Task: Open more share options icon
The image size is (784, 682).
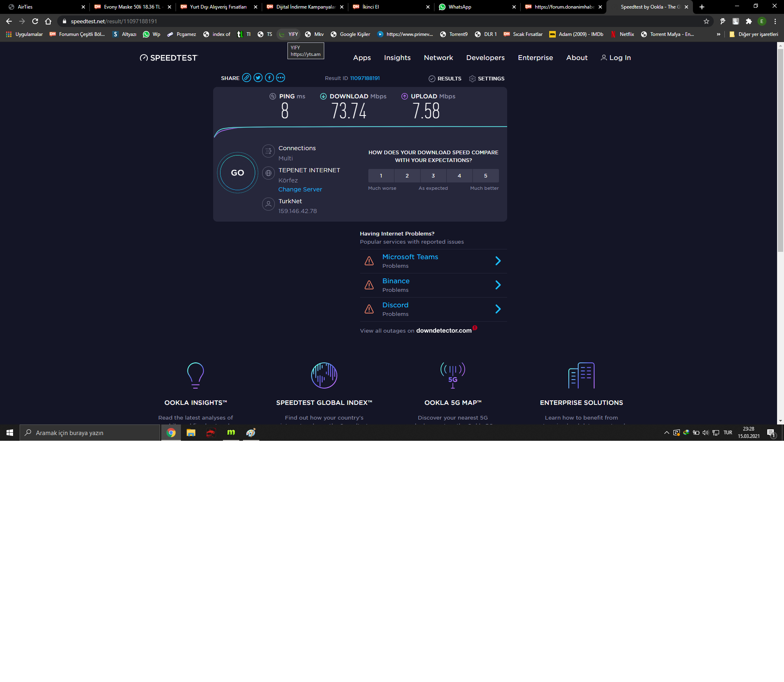Action: [x=281, y=78]
